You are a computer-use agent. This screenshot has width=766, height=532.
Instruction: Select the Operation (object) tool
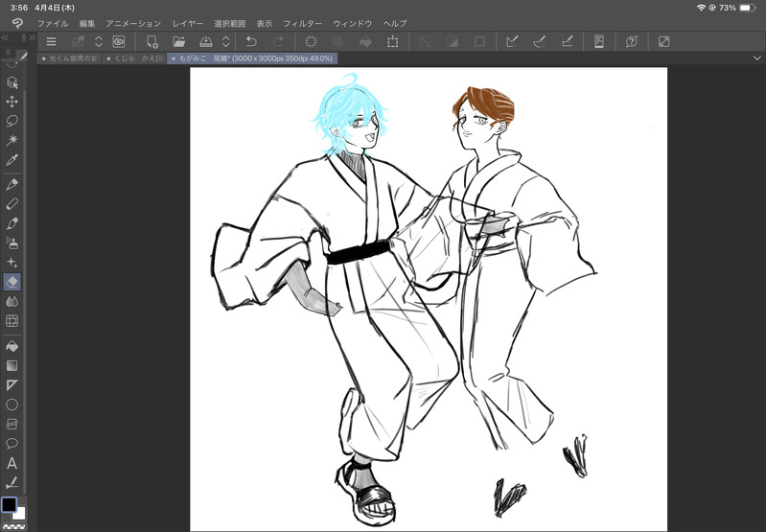click(12, 82)
